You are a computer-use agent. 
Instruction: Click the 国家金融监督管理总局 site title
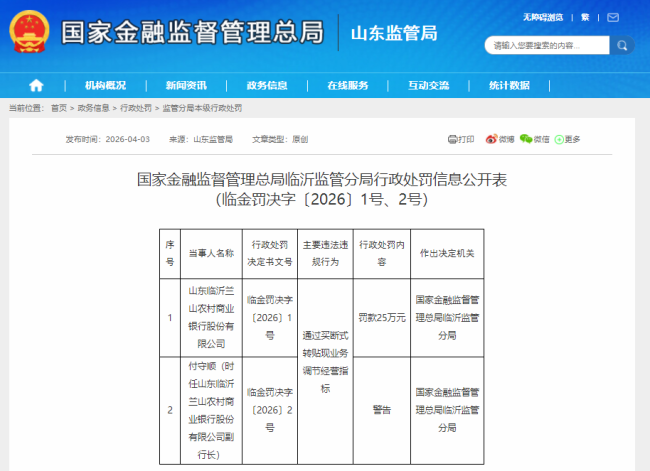(x=193, y=32)
